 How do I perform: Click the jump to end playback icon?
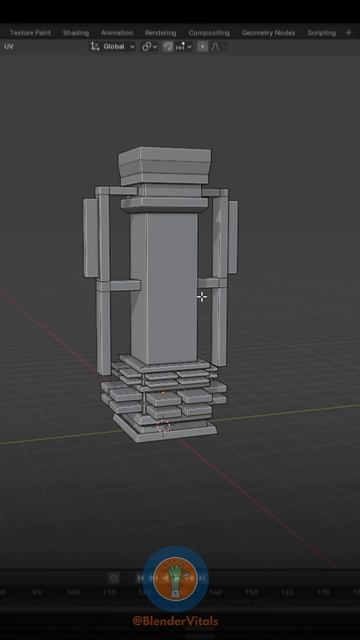(203, 578)
